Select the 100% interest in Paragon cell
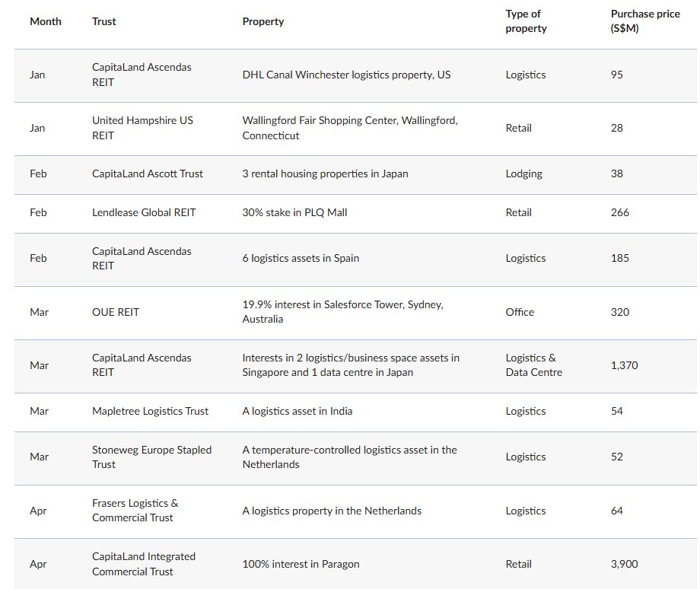Viewport: 700px width, 589px height. (301, 564)
